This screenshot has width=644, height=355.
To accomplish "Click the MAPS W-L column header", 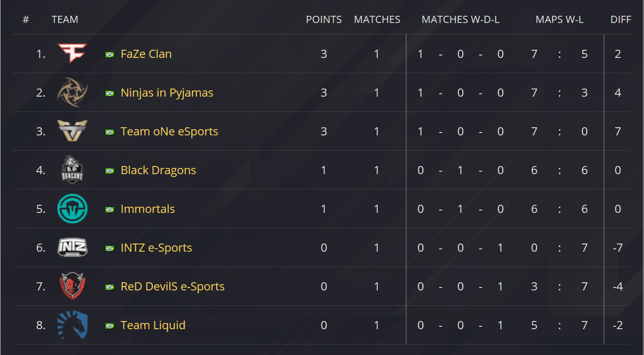I will click(559, 20).
